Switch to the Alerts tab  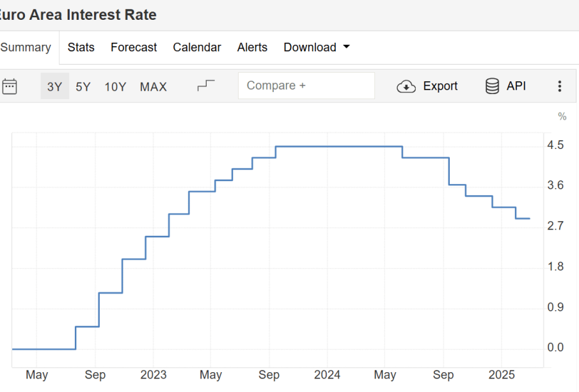[252, 47]
